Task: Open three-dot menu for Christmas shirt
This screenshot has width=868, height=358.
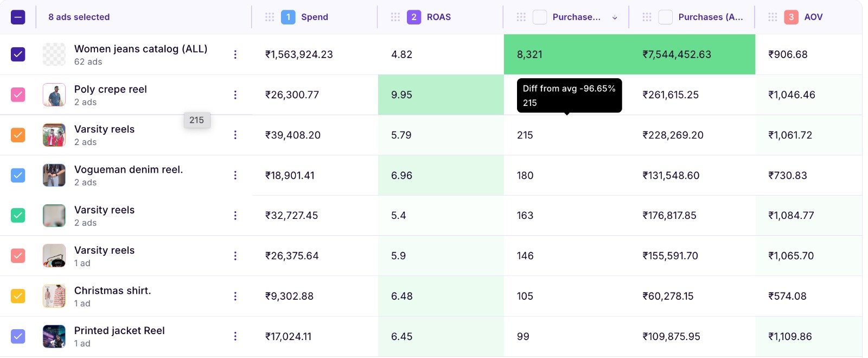Action: coord(235,296)
